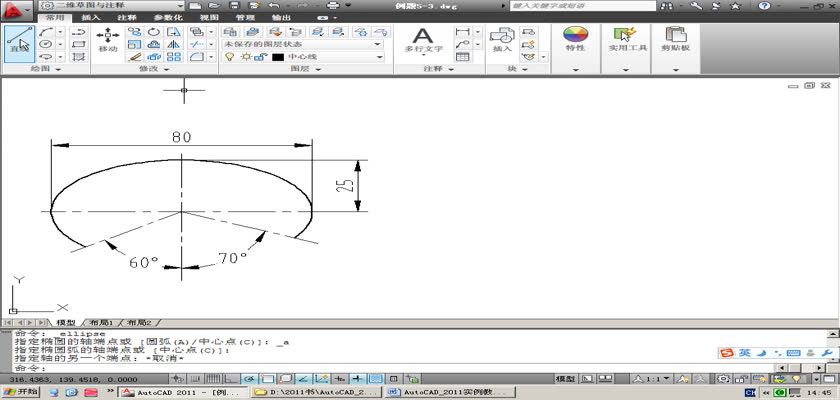Click the Insert Block (插入) tool
840x400 pixels.
[502, 40]
